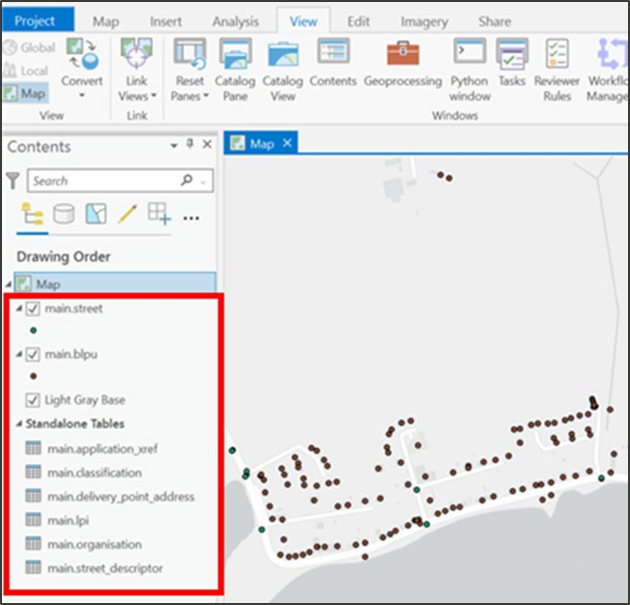Switch to the Edit ribbon tab
This screenshot has height=605, width=630.
point(358,21)
